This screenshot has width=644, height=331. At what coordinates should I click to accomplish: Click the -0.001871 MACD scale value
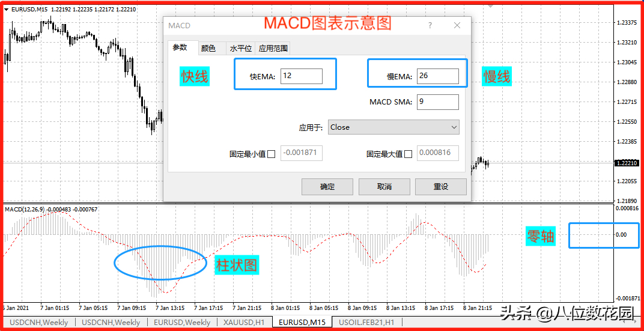tap(627, 298)
